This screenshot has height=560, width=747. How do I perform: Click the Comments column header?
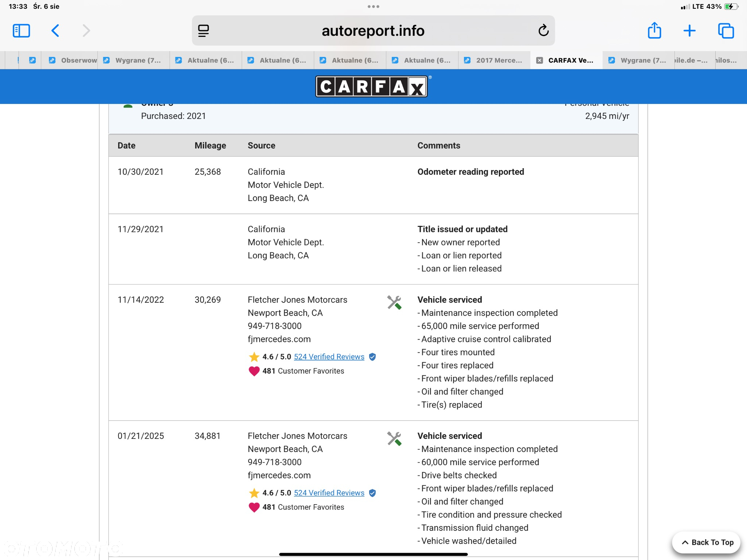[439, 146]
